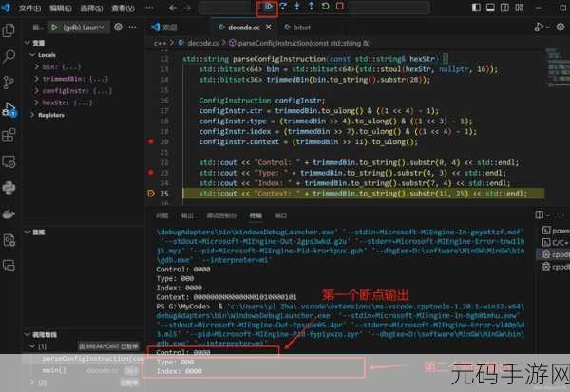Viewport: 570px width, 392px height.
Task: Select the powershell terminal entry
Action: [x=556, y=231]
